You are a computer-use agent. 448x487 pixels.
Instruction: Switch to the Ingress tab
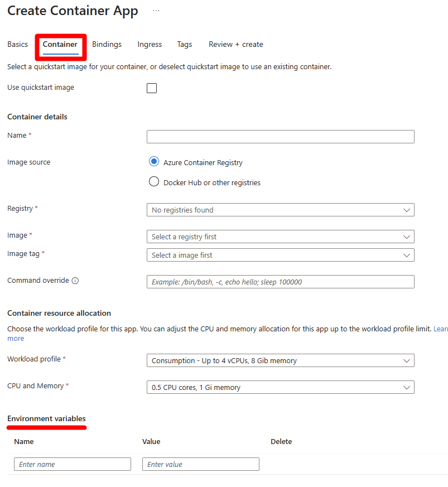(x=149, y=44)
